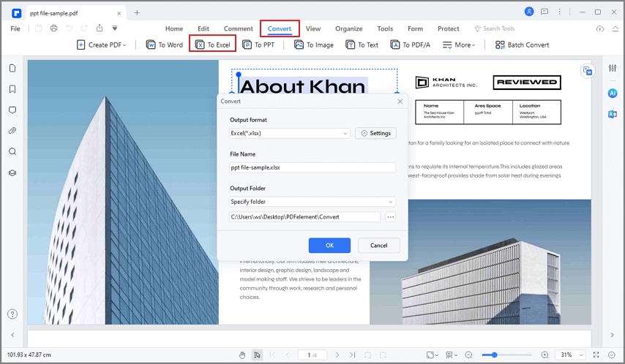625x364 pixels.
Task: Open the 31% zoom level dropdown
Action: pyautogui.click(x=572, y=354)
